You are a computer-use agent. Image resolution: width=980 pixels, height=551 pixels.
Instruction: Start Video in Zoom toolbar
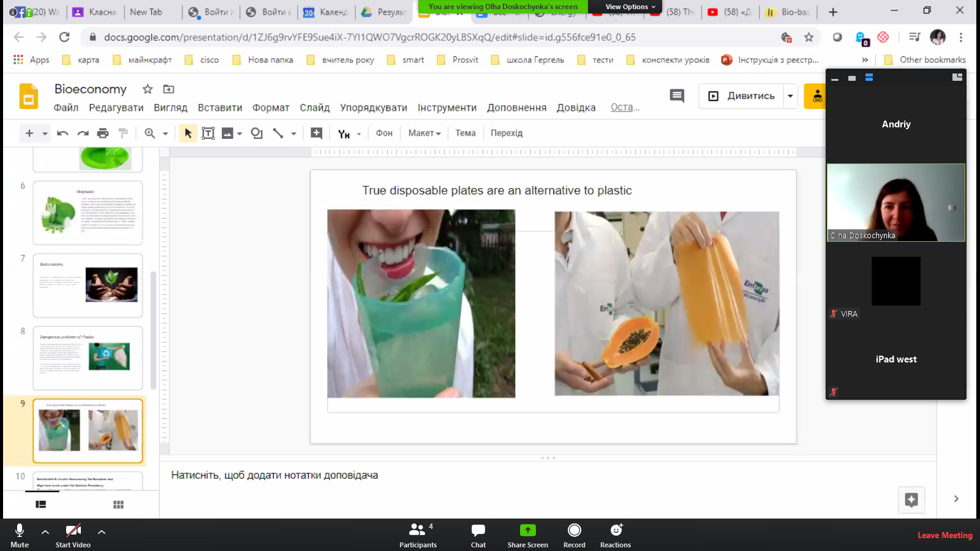pyautogui.click(x=73, y=536)
